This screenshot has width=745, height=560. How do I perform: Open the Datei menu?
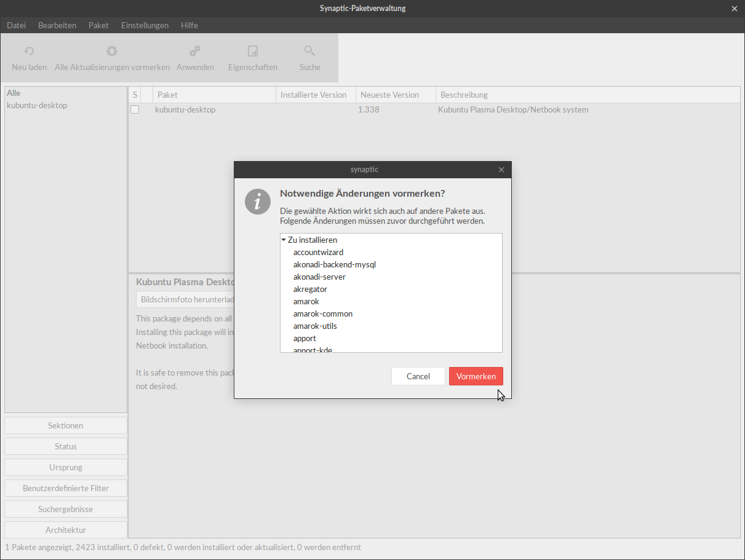point(17,25)
